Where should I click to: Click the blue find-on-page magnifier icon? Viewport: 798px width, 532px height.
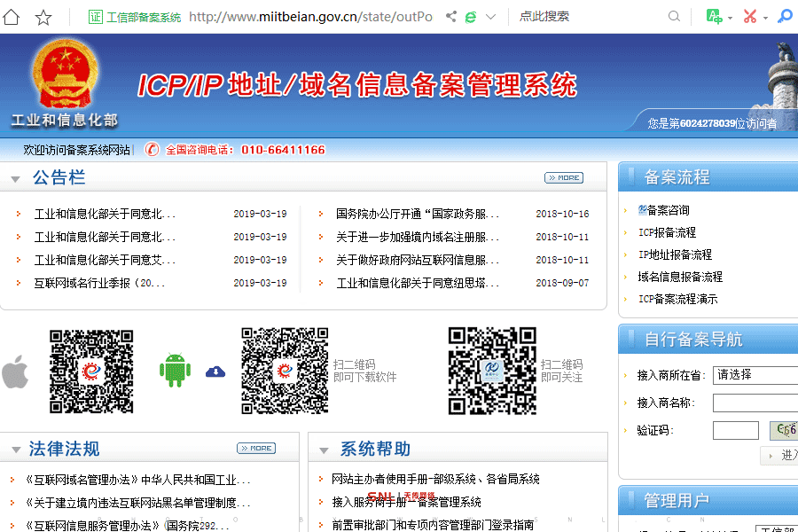click(787, 16)
